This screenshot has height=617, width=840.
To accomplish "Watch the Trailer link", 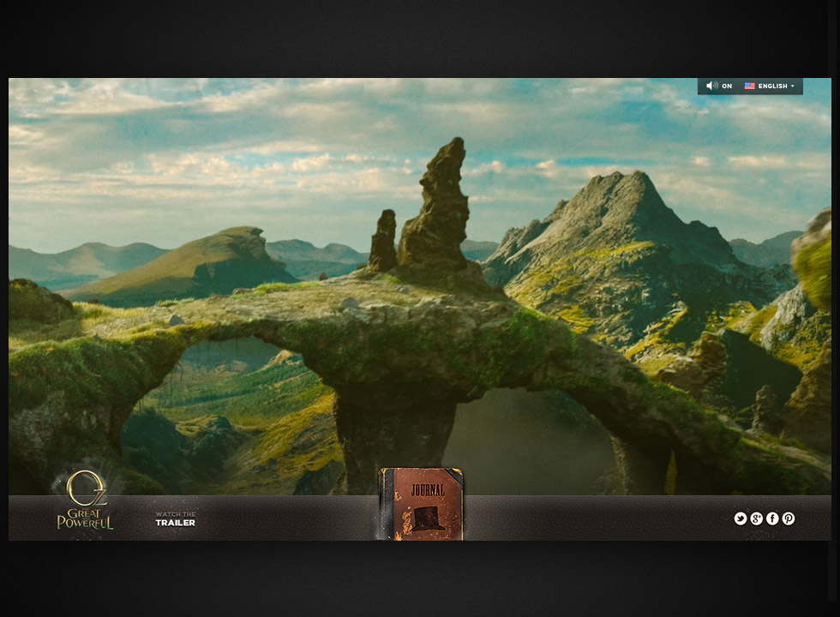I will pos(175,518).
